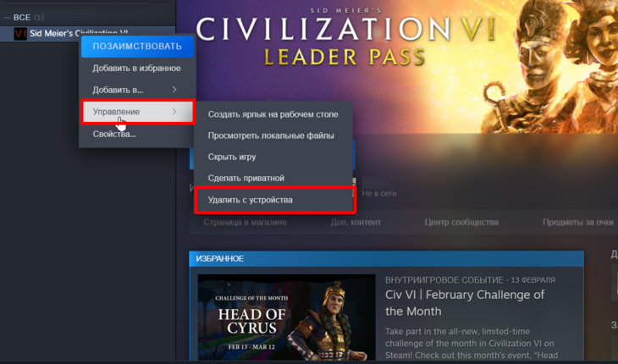Open the Страница в магазине link
This screenshot has height=364, width=618.
tap(245, 222)
